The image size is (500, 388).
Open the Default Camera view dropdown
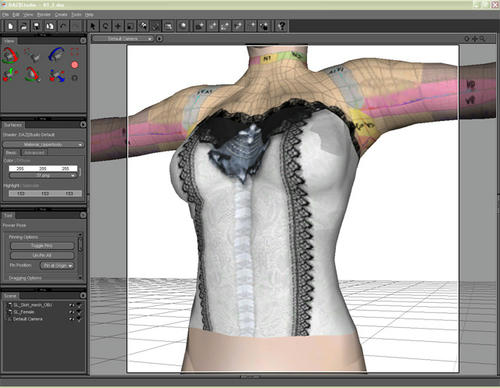(123, 39)
